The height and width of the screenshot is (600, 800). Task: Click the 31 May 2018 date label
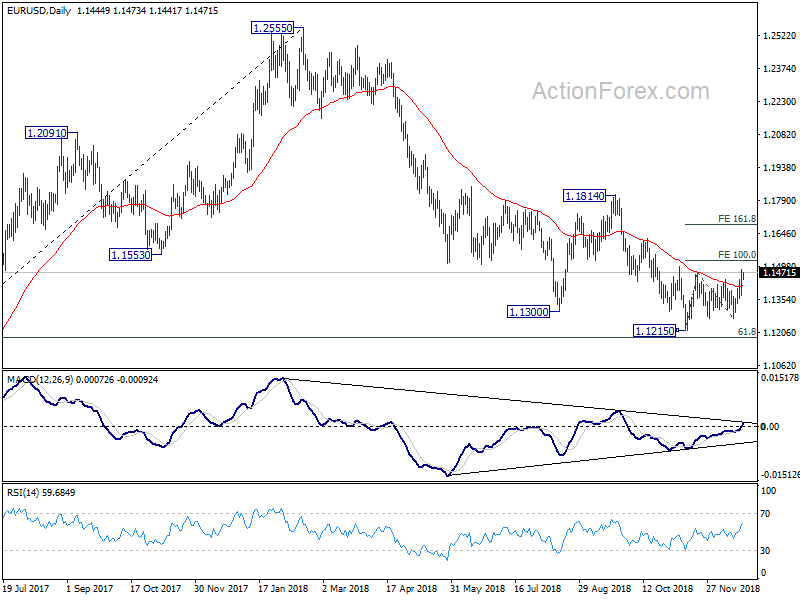(x=477, y=588)
